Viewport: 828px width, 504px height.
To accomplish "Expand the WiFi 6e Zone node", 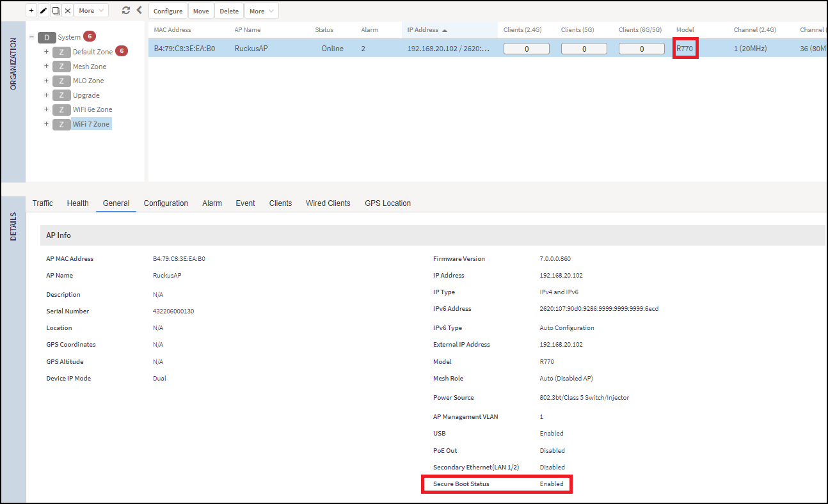I will pos(46,109).
